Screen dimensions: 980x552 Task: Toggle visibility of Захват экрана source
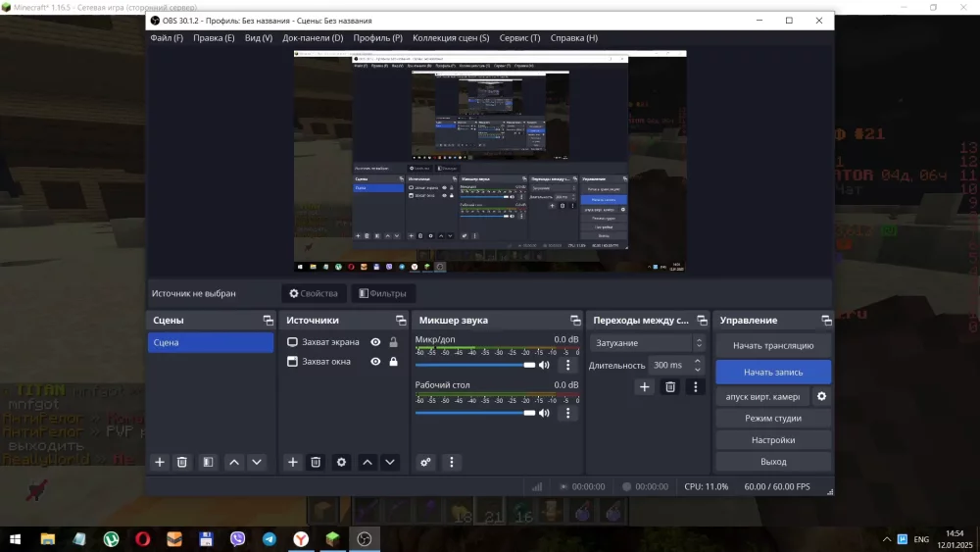tap(375, 342)
